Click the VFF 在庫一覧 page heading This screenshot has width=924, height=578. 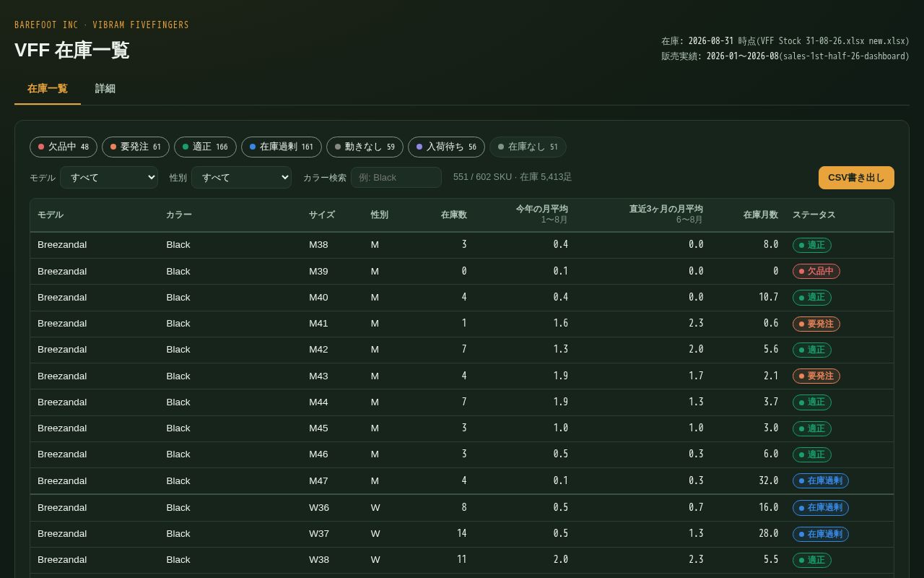(x=72, y=50)
